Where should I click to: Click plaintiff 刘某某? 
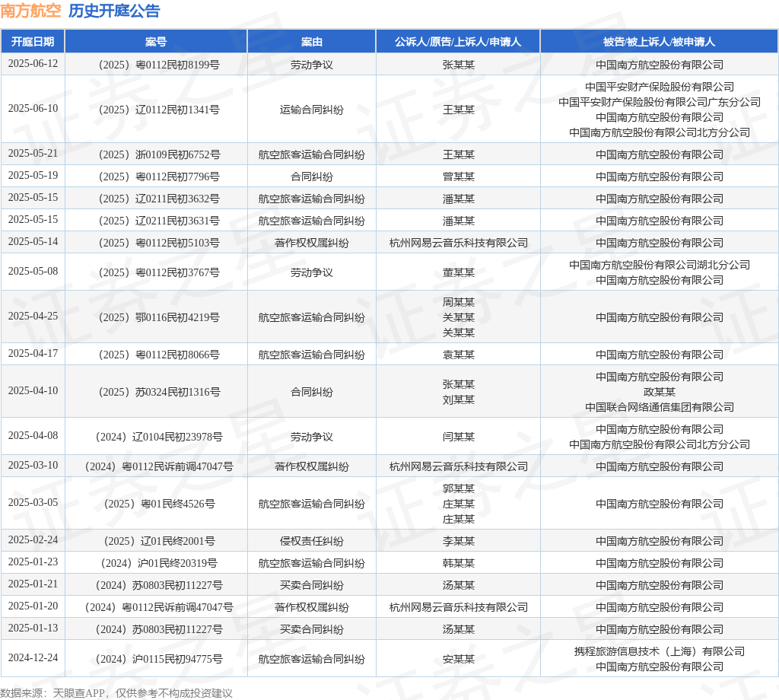(458, 399)
